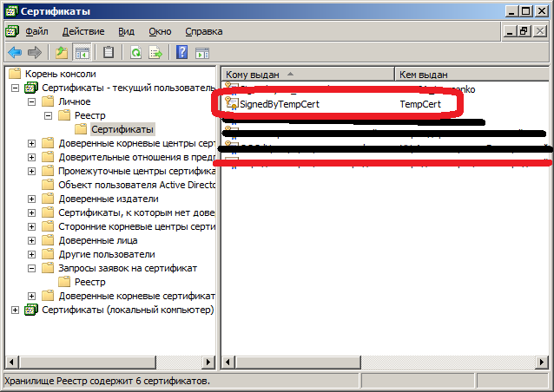Expand Доверенные корневые сертификаты node
This screenshot has height=392, width=554.
31,296
